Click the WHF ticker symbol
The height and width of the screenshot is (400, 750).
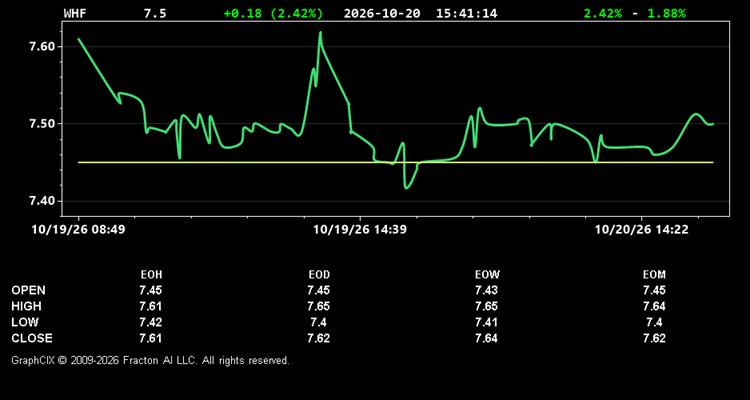(x=75, y=13)
